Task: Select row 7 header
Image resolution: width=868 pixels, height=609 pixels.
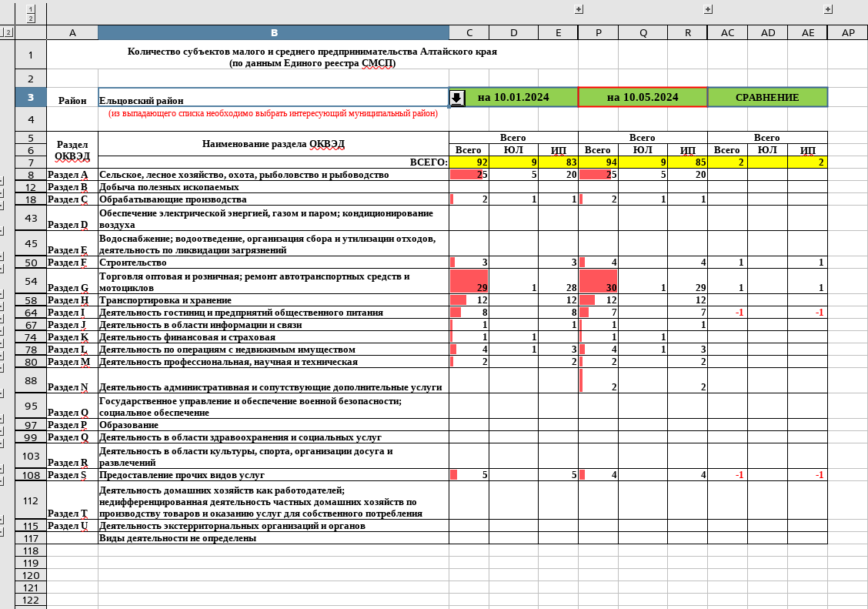Action: point(31,162)
